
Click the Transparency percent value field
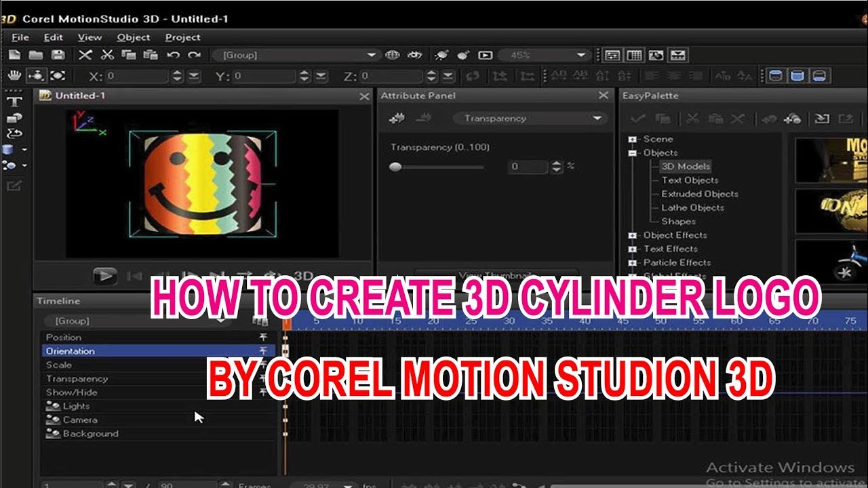[528, 167]
